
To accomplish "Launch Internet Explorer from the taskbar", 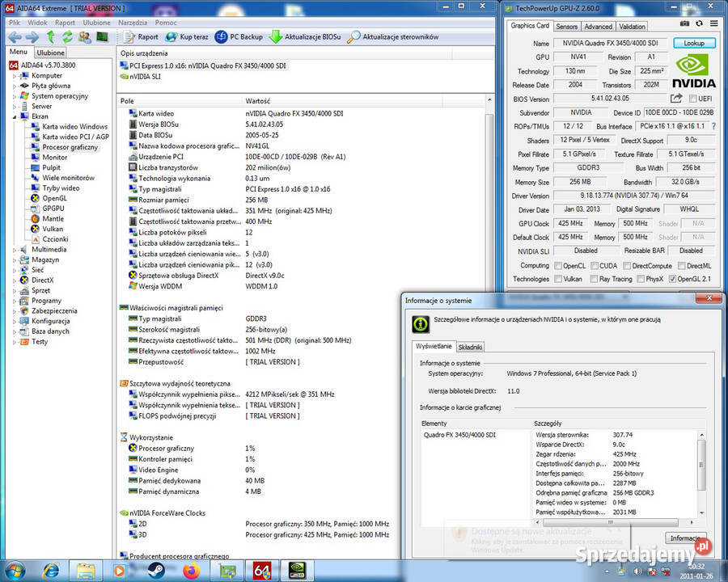I will click(51, 571).
